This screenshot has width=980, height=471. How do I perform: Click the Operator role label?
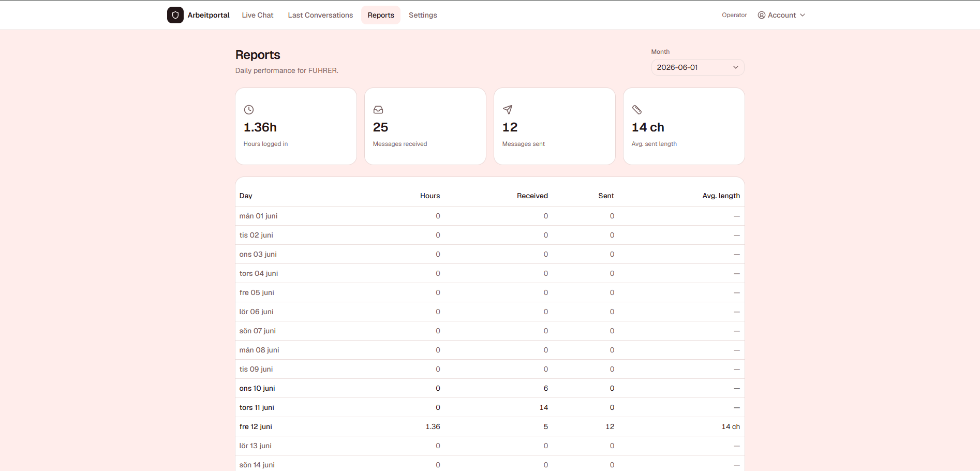click(x=734, y=15)
